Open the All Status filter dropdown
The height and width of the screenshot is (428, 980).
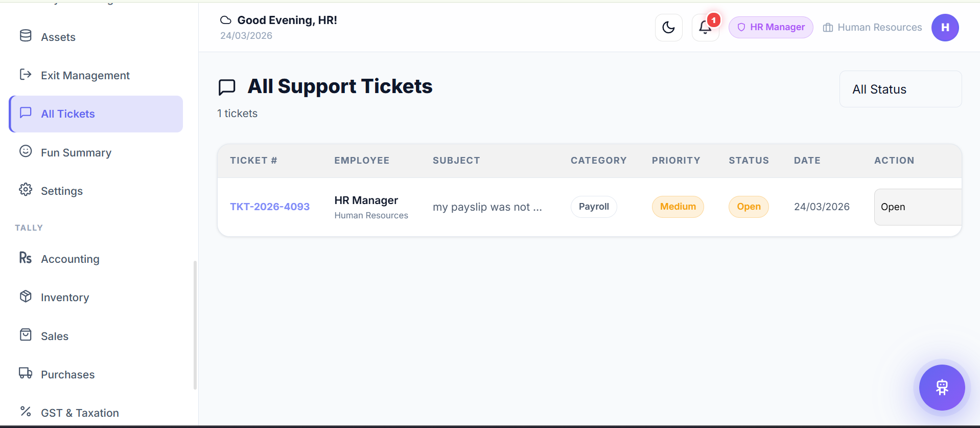[900, 89]
